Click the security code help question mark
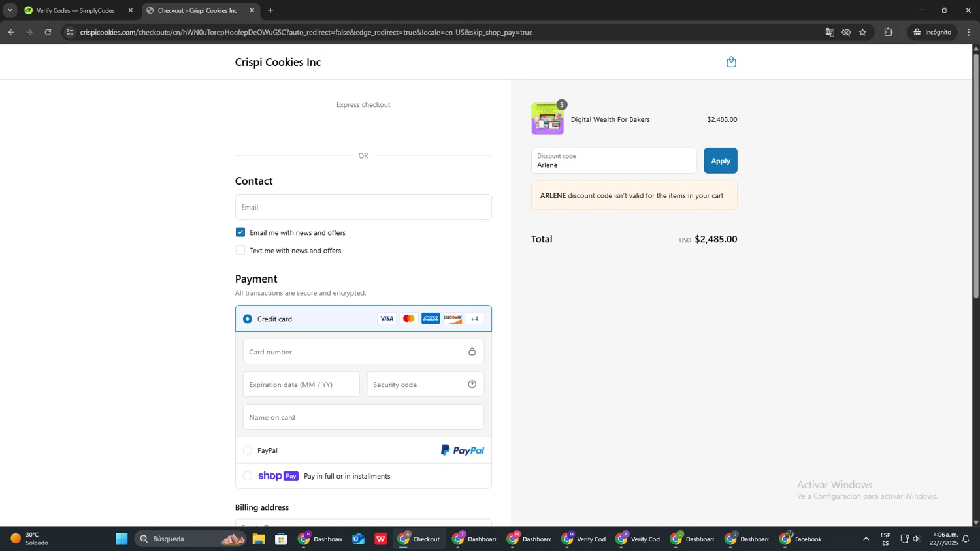The width and height of the screenshot is (980, 551). click(x=472, y=385)
